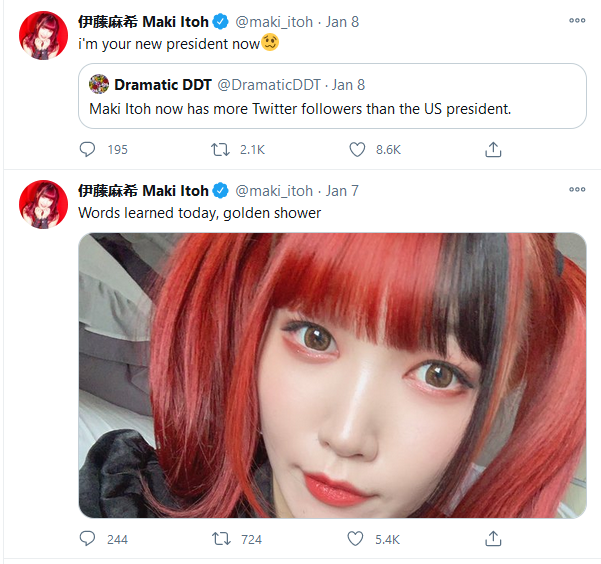Retweet the tweet with 724 retweets
Image resolution: width=601 pixels, height=564 pixels.
(x=221, y=539)
